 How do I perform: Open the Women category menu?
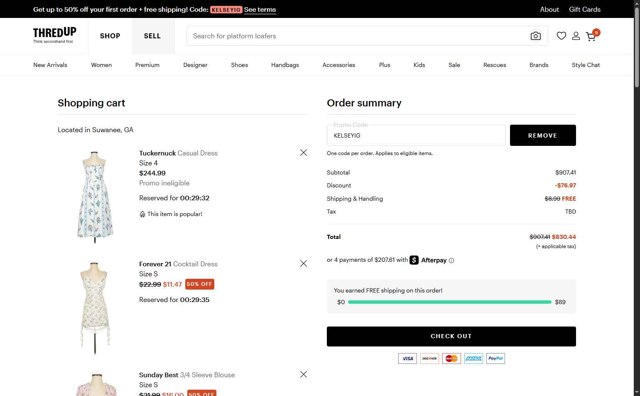101,65
